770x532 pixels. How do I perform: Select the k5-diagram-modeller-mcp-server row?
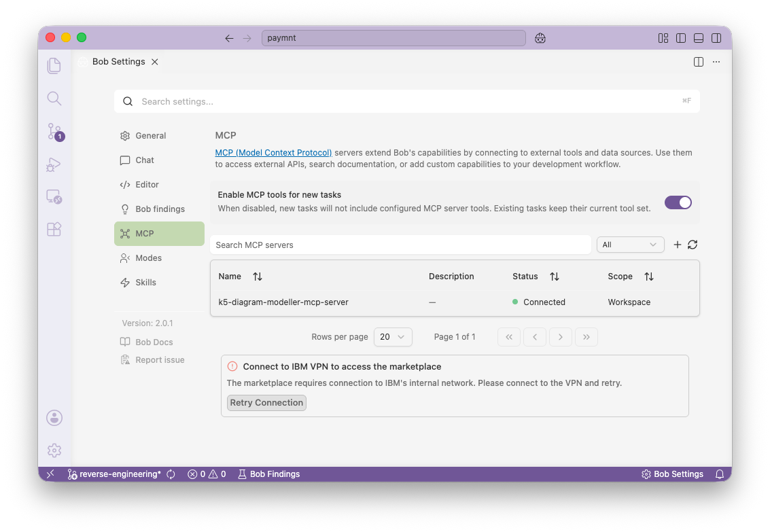[x=455, y=302]
